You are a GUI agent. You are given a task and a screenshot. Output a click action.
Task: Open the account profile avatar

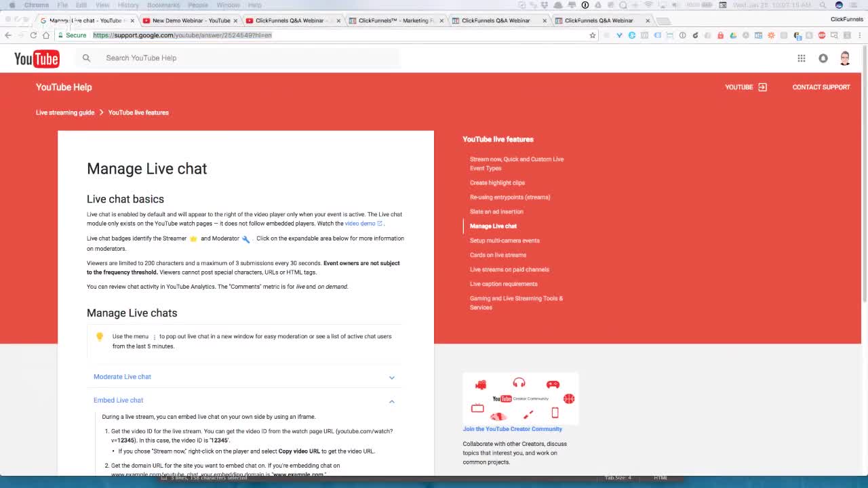coord(845,58)
